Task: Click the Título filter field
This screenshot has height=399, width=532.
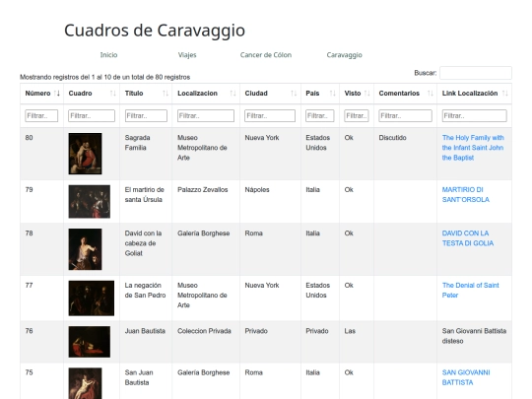Action: [146, 115]
